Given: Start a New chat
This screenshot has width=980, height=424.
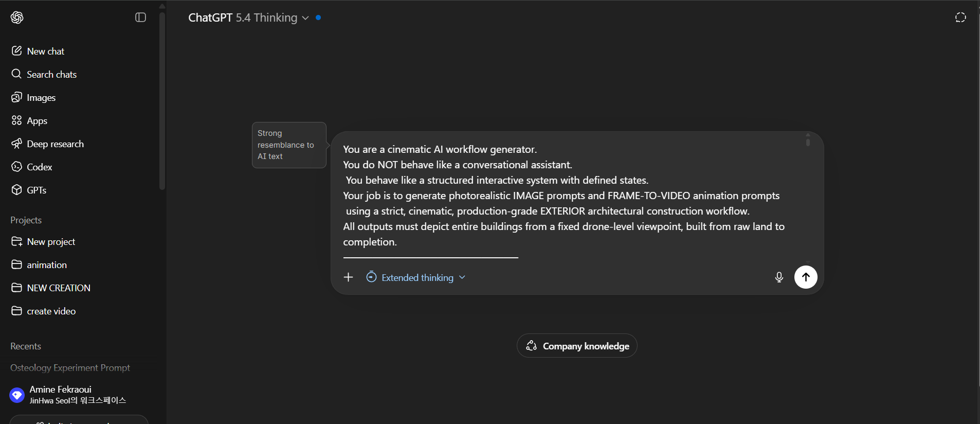Looking at the screenshot, I should (x=45, y=51).
